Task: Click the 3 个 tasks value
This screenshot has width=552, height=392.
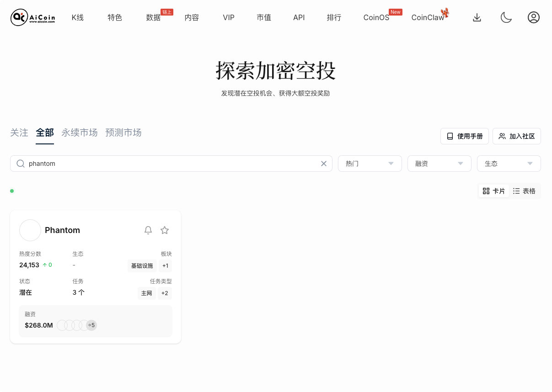Action: pyautogui.click(x=79, y=292)
